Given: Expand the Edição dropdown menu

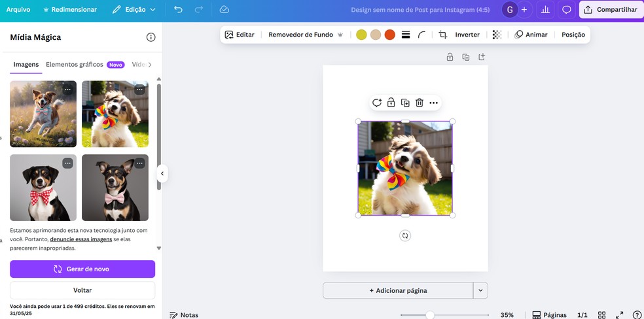Looking at the screenshot, I should click(x=134, y=10).
